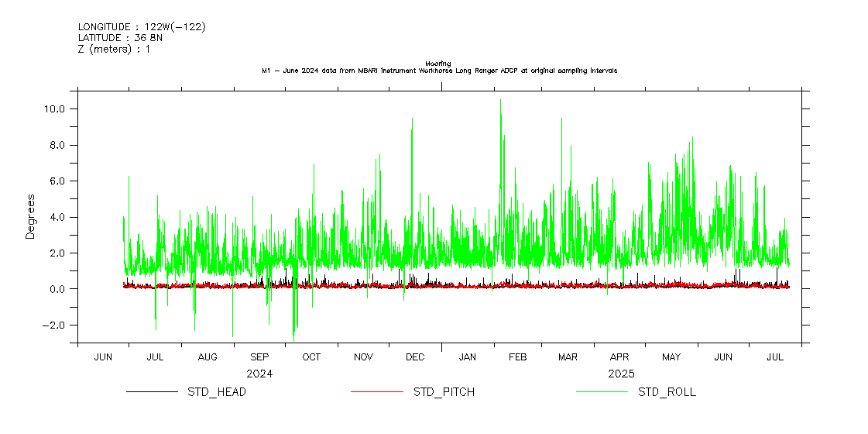
Task: Click the OCT month label on time axis
Action: pos(311,357)
